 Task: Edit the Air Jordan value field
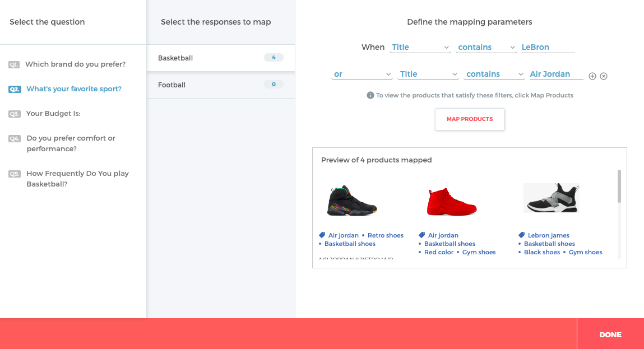pyautogui.click(x=557, y=75)
